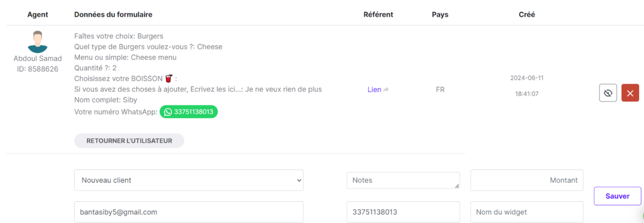Image resolution: width=644 pixels, height=223 pixels.
Task: Expand the Nouveau client dropdown
Action: click(189, 180)
